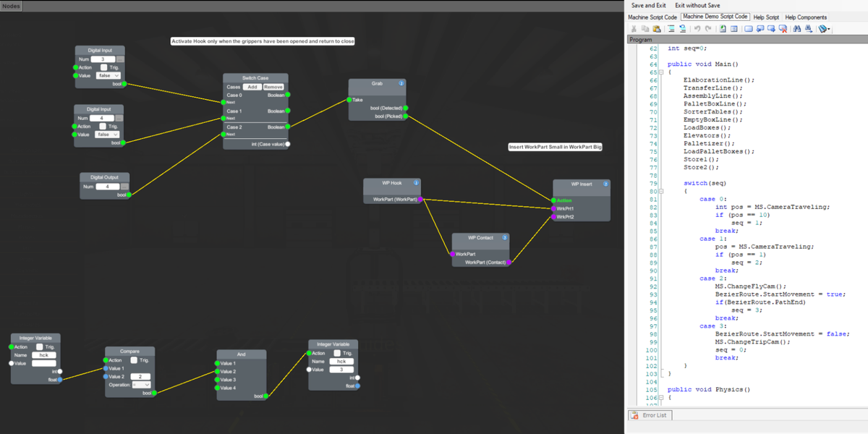The height and width of the screenshot is (434, 868).
Task: Click the Paste clipboard icon
Action: pos(657,29)
